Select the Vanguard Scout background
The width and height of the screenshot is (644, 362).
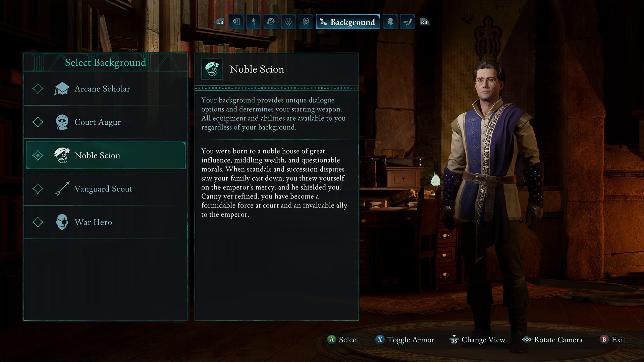pos(105,189)
